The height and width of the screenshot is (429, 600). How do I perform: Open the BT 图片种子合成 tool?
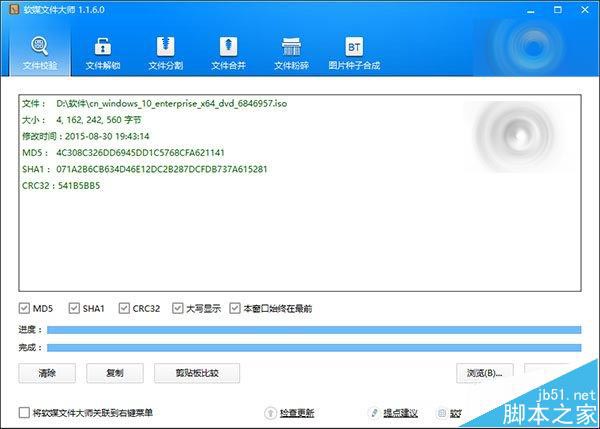coord(354,53)
